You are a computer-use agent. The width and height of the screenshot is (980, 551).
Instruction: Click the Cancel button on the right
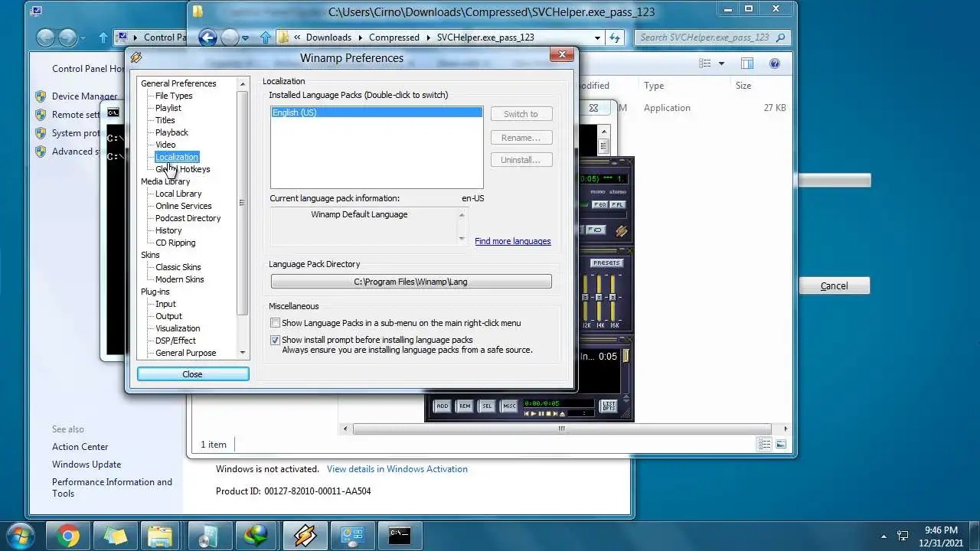click(834, 285)
